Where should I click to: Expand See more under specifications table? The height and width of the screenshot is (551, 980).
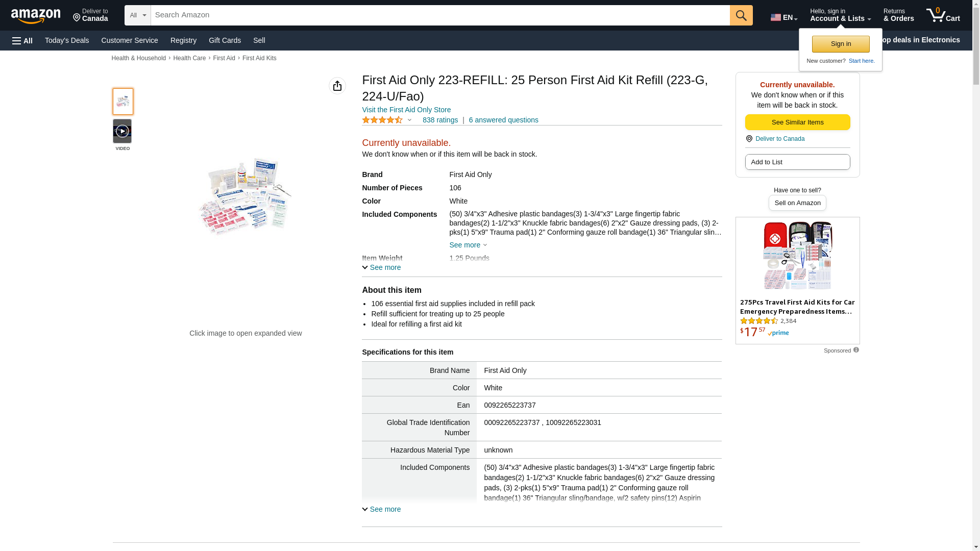pos(381,509)
